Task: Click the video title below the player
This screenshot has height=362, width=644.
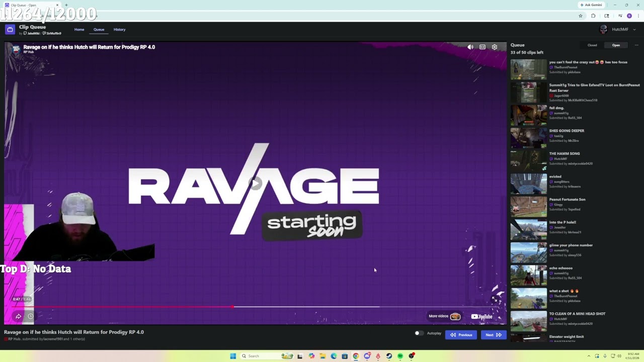Action: click(74, 332)
